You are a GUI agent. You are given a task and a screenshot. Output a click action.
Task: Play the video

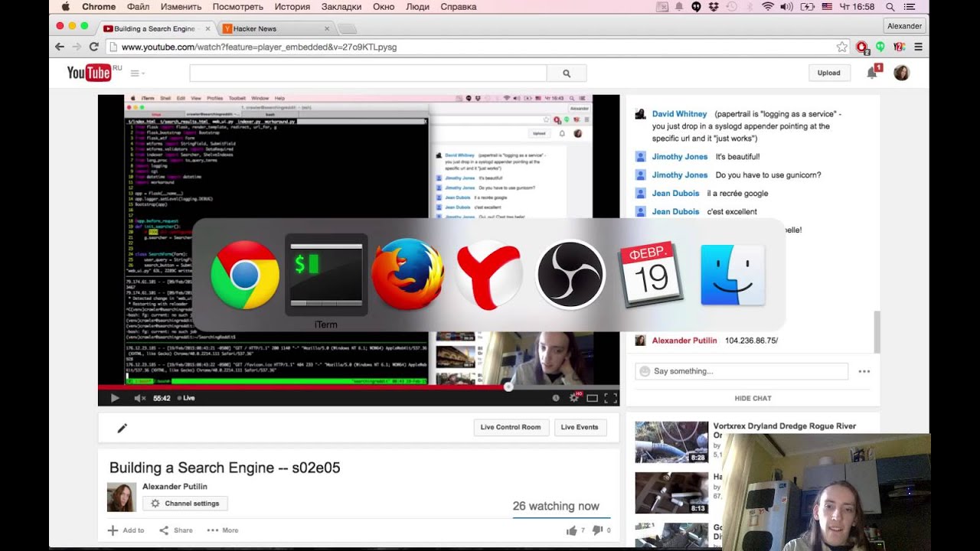(115, 398)
